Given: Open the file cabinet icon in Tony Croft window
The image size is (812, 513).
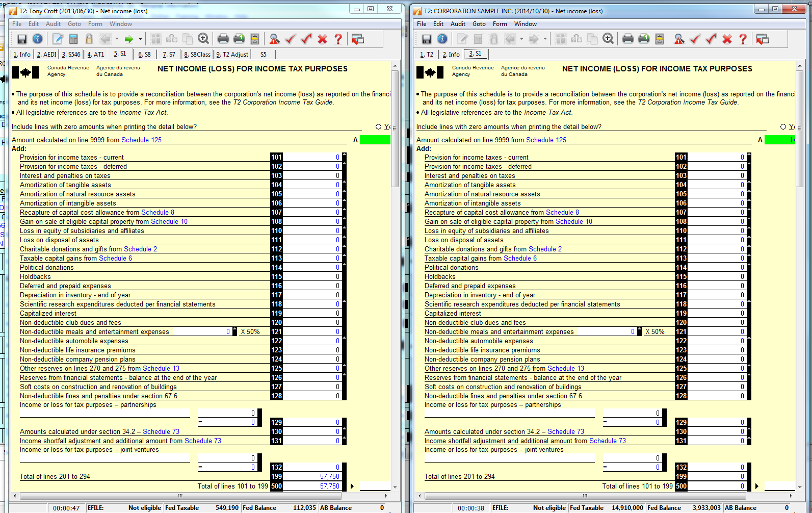Looking at the screenshot, I should [255, 39].
